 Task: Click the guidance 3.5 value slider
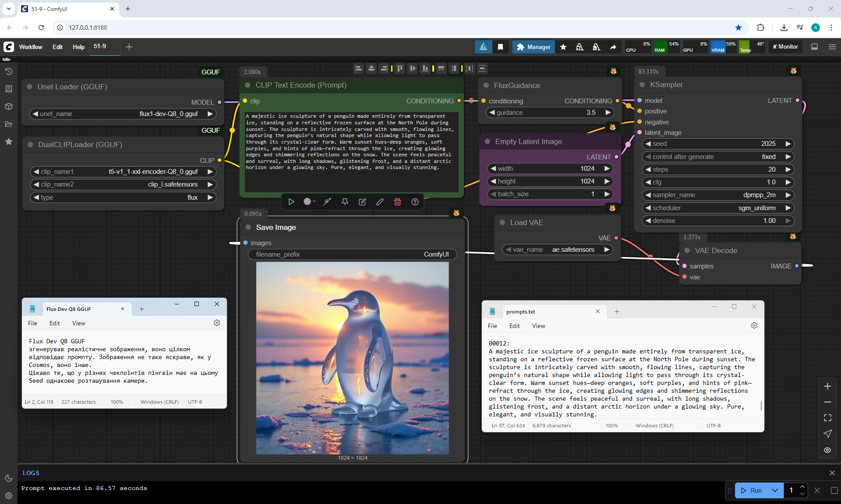tap(550, 113)
